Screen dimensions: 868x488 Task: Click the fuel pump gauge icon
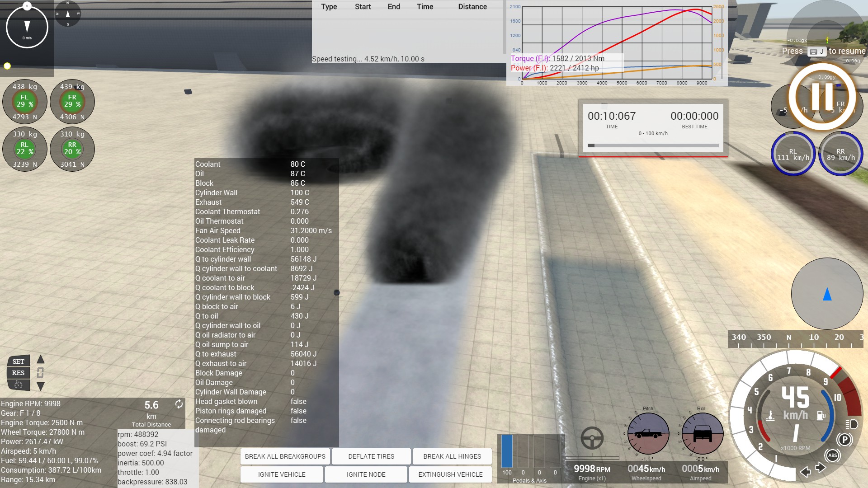coord(821,415)
